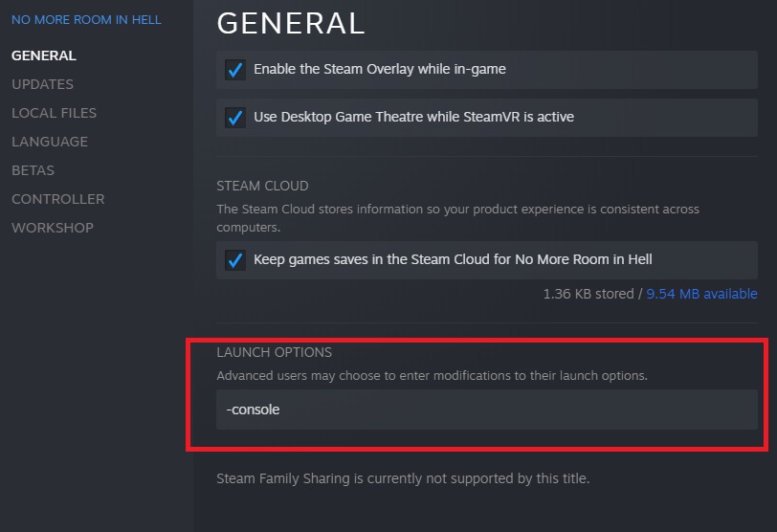Click the NO MORE ROOM IN HELL title
777x532 pixels.
click(86, 19)
